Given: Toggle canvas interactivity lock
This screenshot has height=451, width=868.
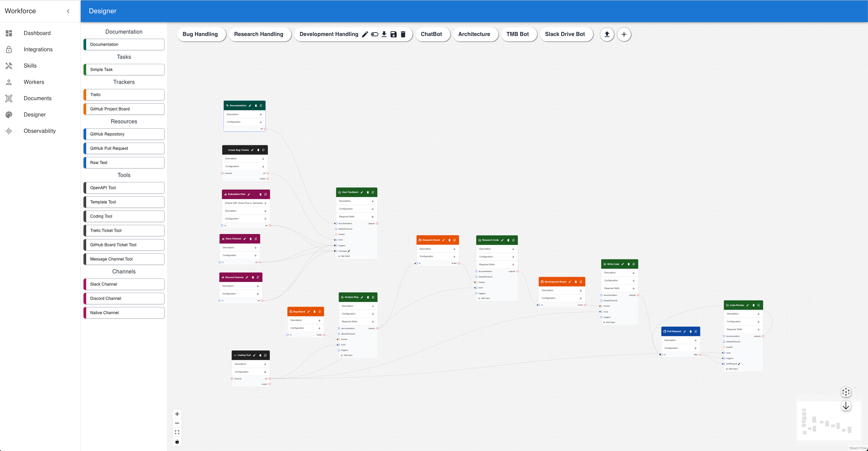Looking at the screenshot, I should pos(177,441).
